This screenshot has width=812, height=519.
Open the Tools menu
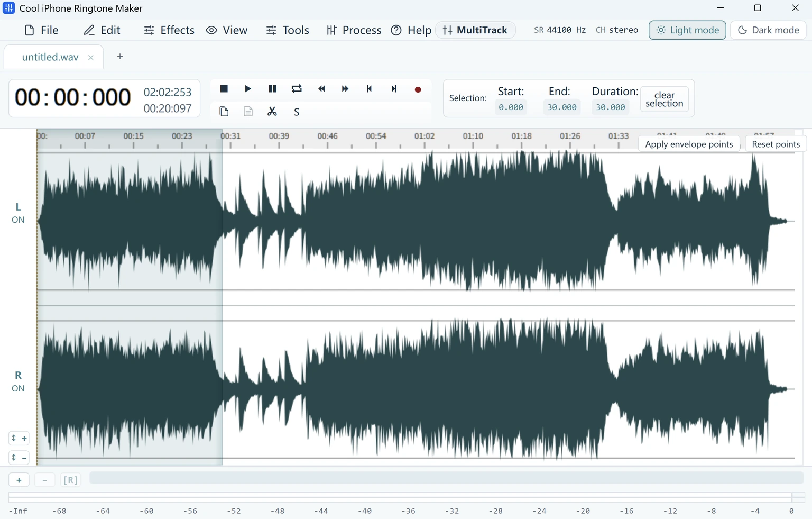click(x=288, y=30)
